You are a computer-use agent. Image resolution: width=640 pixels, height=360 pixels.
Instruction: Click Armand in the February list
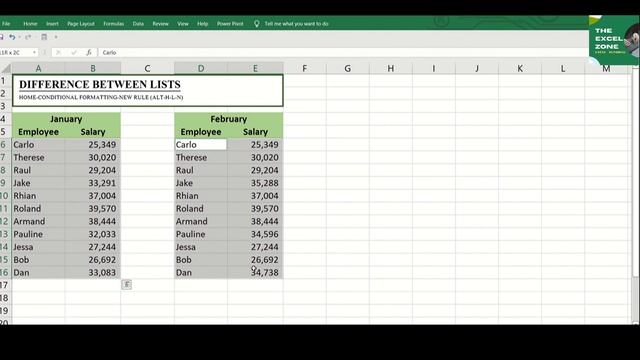click(201, 221)
